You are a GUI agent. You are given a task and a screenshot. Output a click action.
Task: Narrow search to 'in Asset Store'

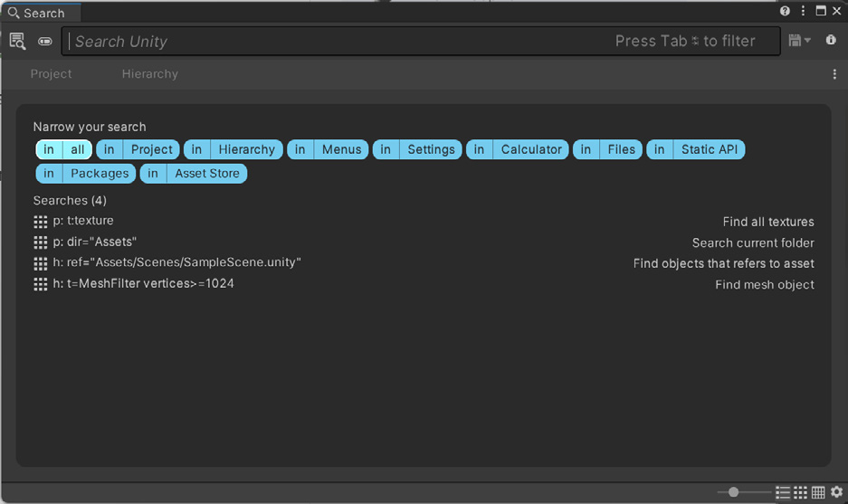[x=193, y=173]
